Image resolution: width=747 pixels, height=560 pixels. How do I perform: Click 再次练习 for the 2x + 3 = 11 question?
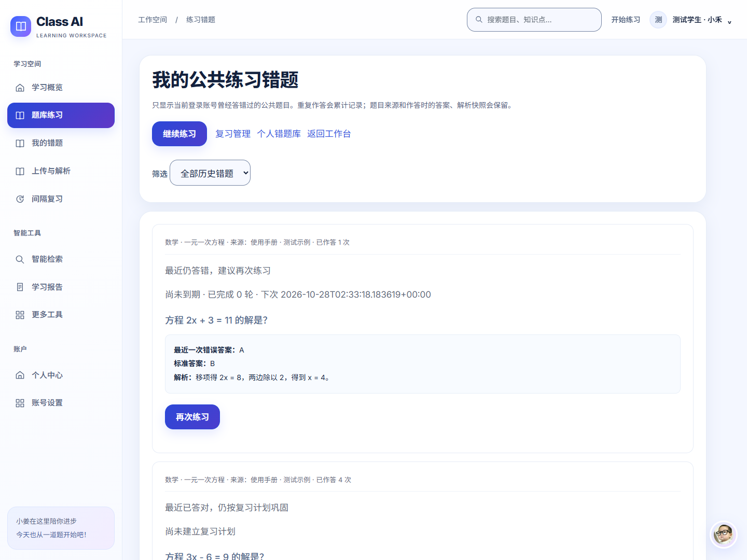(x=192, y=417)
